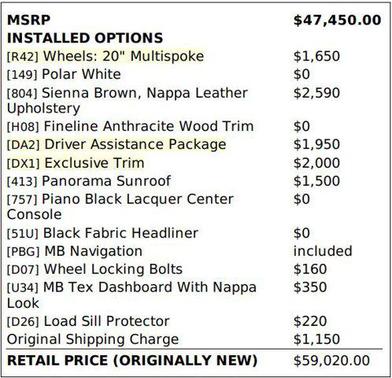This screenshot has width=392, height=378.
Task: Click the MB Tex Dashboard With Nappa Look entry
Action: coord(132,295)
